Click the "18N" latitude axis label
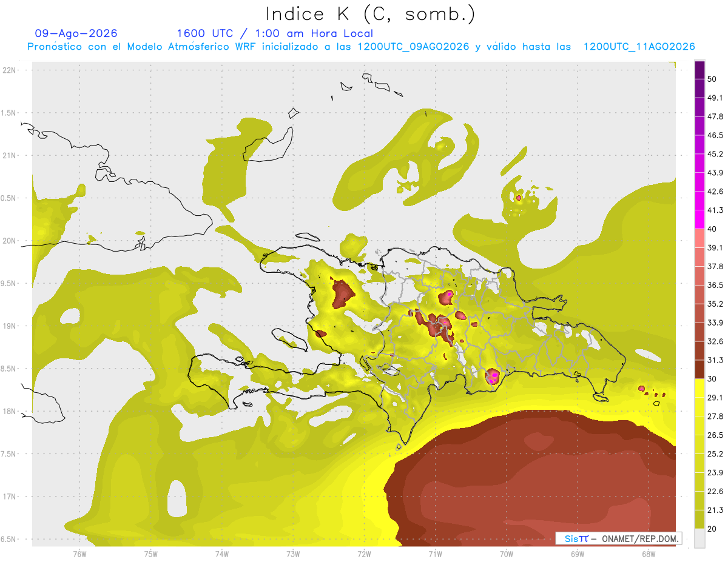 coord(10,412)
